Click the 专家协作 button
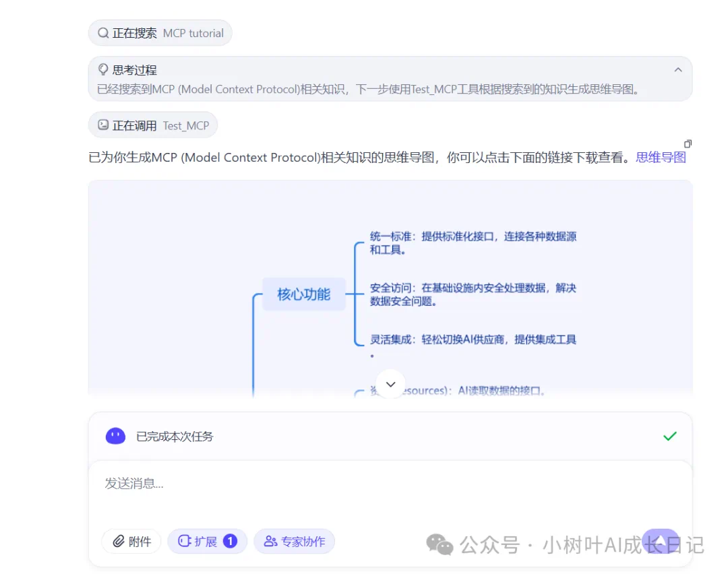The height and width of the screenshot is (574, 728). [x=295, y=541]
